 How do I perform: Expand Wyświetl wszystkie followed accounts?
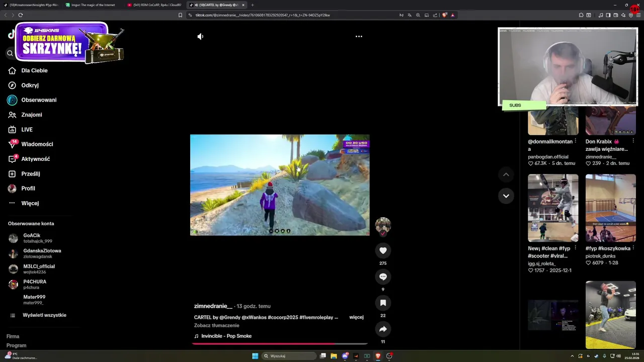[44, 315]
